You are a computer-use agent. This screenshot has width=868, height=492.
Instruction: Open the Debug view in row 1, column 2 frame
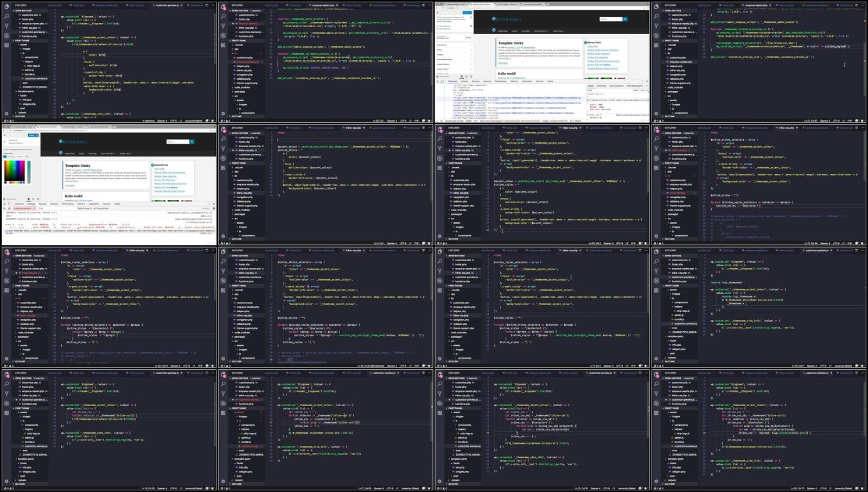tap(223, 36)
